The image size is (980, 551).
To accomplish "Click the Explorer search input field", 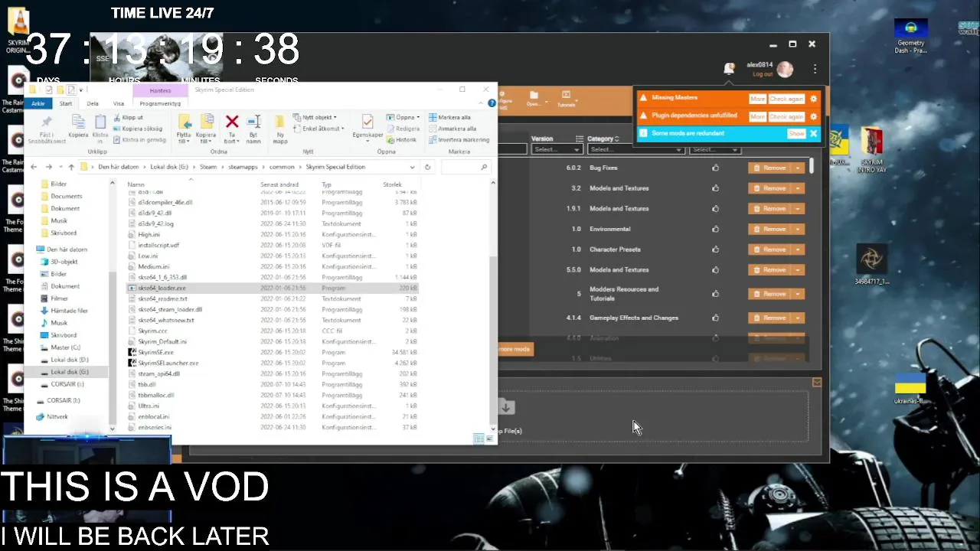I will pyautogui.click(x=465, y=167).
